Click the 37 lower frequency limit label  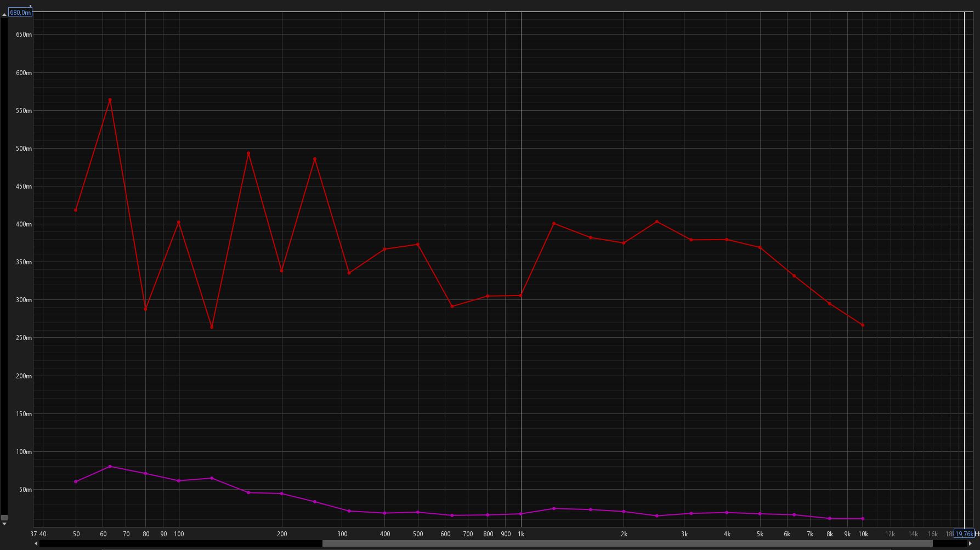tap(33, 534)
